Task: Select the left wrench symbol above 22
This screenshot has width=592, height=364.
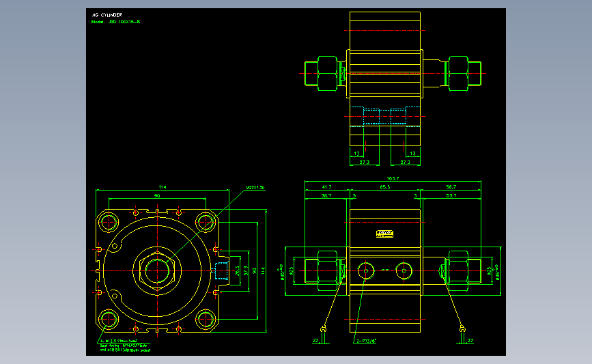Action: [323, 329]
